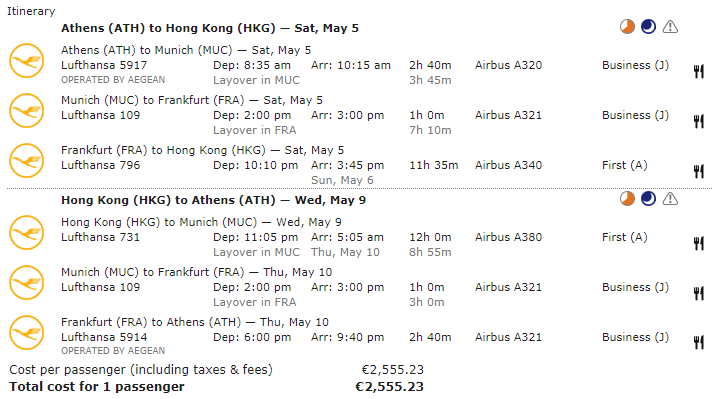Click OPERATED BY AEGEAN under Lufthansa 5917
Viewport: 723px width, 399px height.
point(113,80)
